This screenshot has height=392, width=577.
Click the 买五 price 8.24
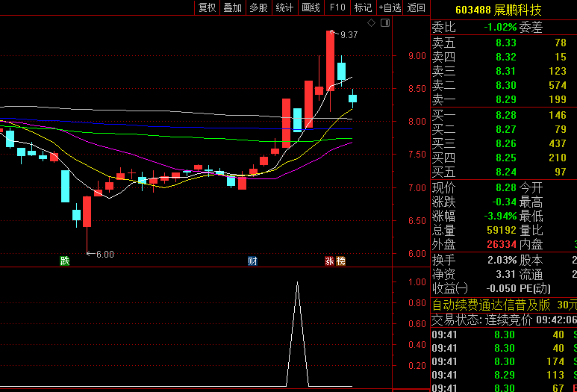click(506, 172)
